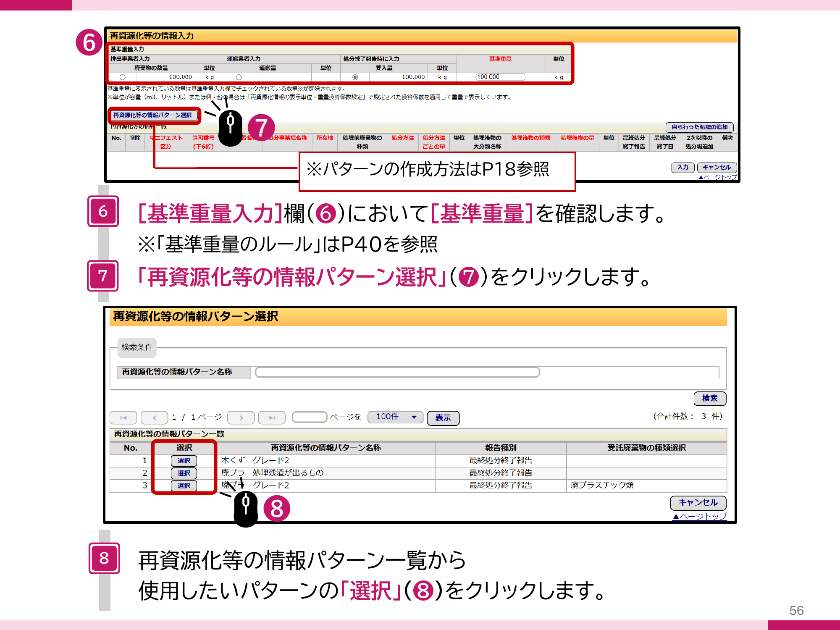Image resolution: width=840 pixels, height=630 pixels.
Task: Open the 100件 page size dropdown
Action: pos(395,417)
